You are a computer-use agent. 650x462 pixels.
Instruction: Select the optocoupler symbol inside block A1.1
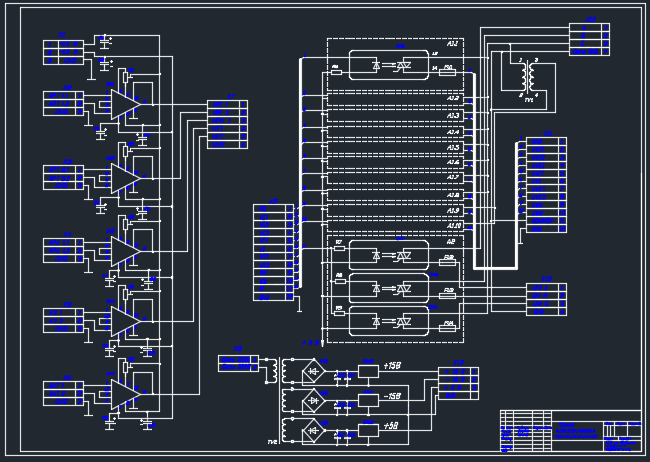tap(389, 65)
